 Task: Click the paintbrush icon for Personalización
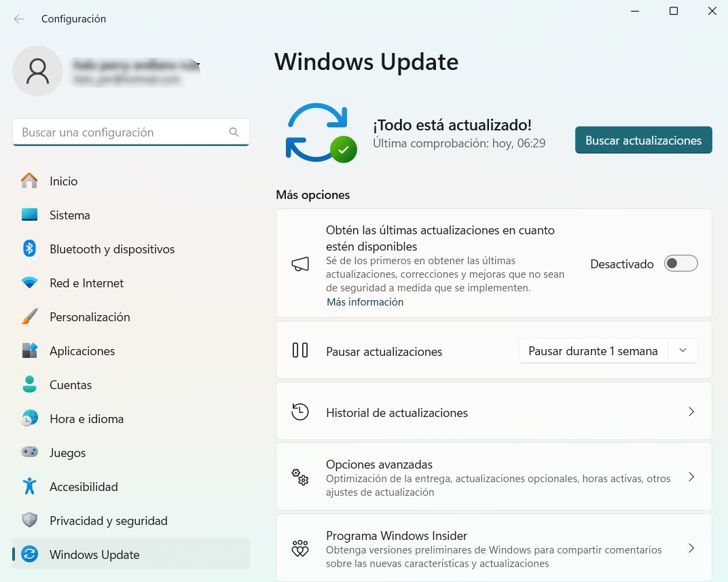click(x=29, y=316)
